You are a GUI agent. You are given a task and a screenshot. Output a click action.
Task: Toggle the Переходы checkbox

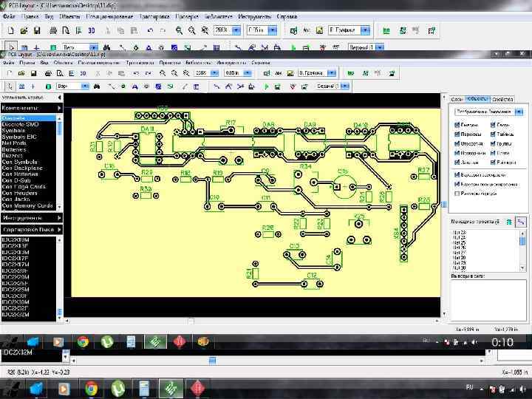[457, 134]
